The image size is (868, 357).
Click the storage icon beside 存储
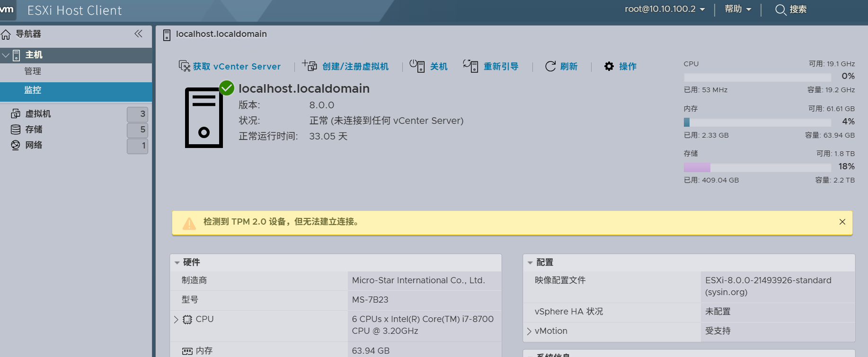(x=16, y=130)
